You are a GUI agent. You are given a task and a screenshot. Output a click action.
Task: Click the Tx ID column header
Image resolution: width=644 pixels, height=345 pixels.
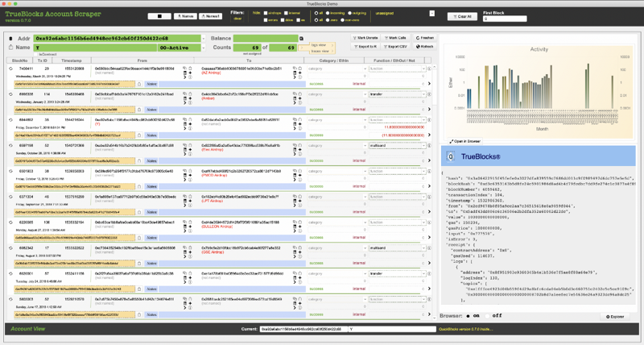[x=43, y=60]
